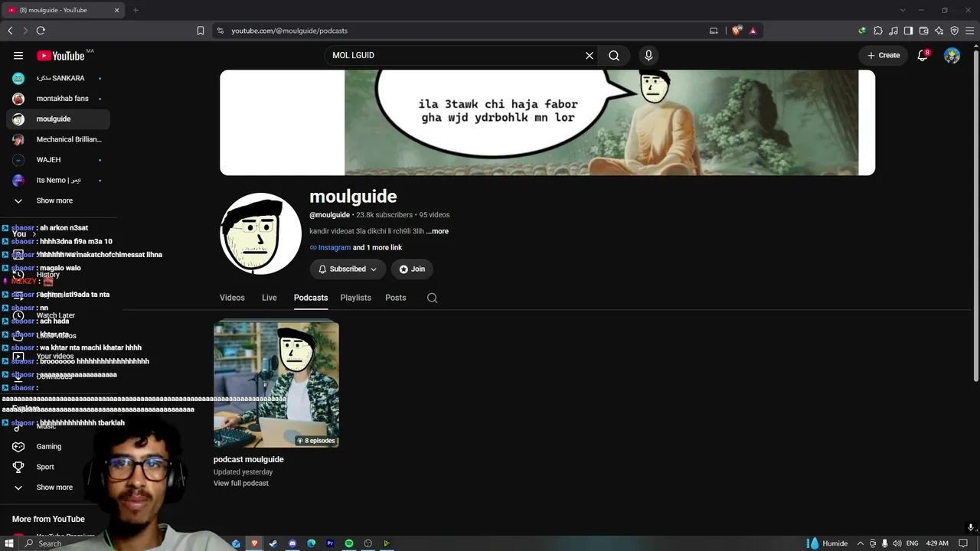This screenshot has width=980, height=551.
Task: Click the address bar URL
Action: pyautogui.click(x=289, y=31)
